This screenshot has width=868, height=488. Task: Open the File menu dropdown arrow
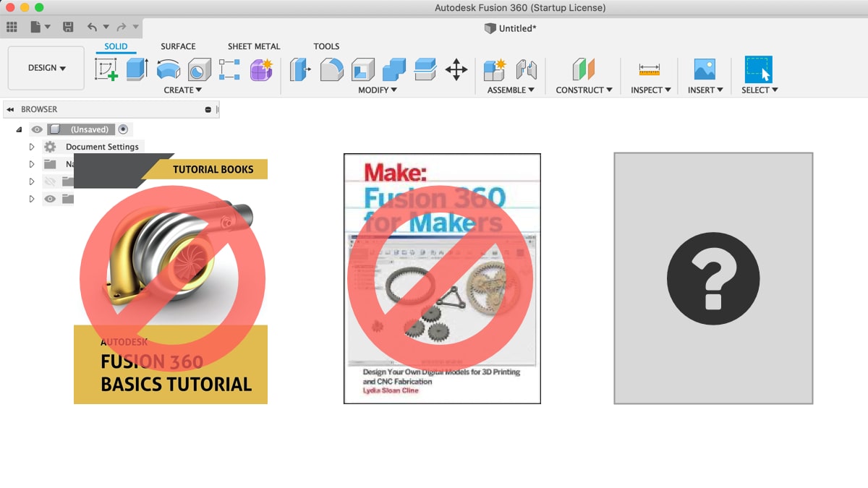48,27
